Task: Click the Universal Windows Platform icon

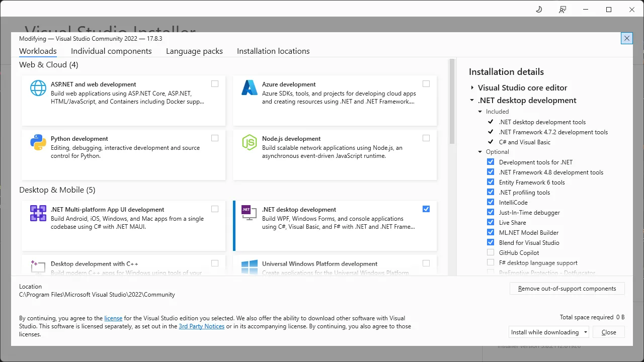Action: coord(250,267)
